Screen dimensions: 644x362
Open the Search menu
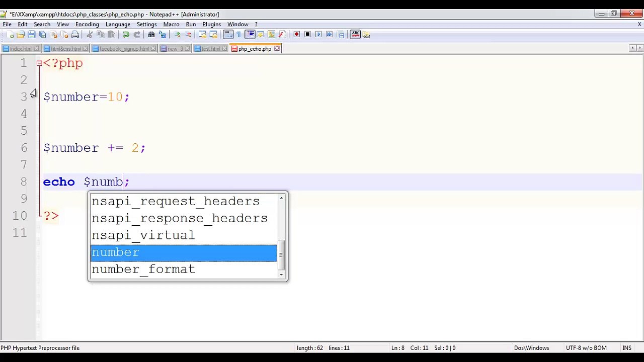tap(42, 24)
